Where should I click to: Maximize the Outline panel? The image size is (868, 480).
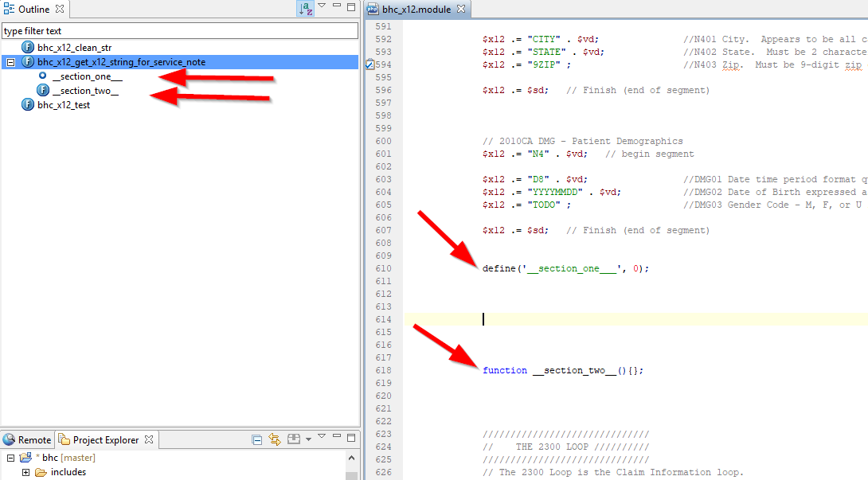coord(351,7)
